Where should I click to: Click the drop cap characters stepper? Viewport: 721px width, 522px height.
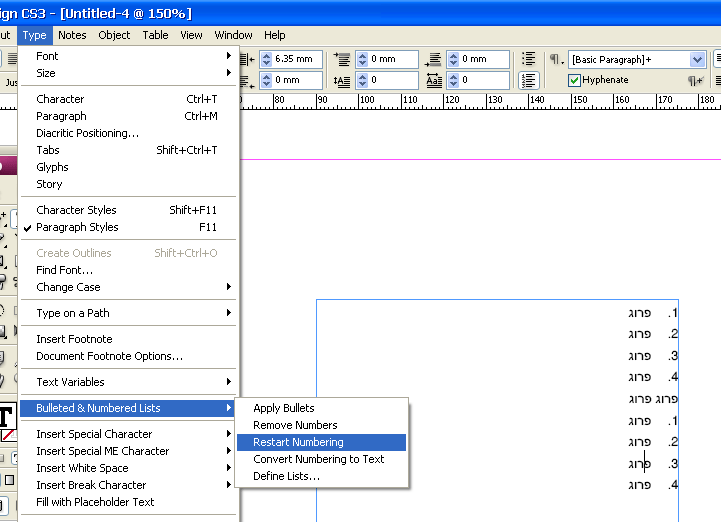[x=453, y=80]
